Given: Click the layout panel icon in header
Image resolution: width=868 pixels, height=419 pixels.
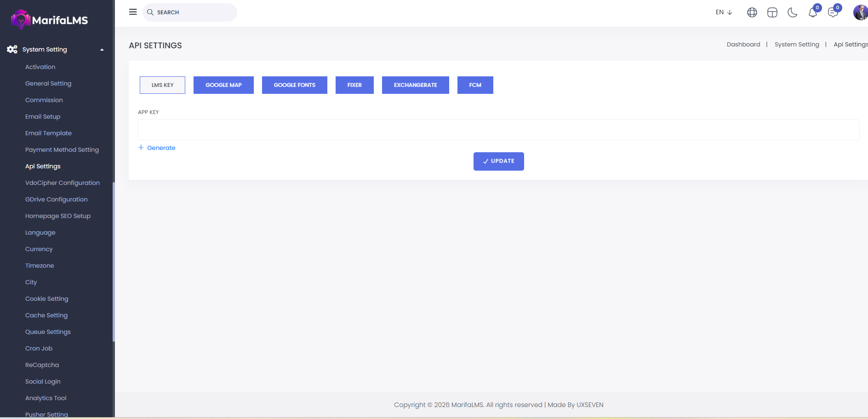Looking at the screenshot, I should [x=772, y=12].
